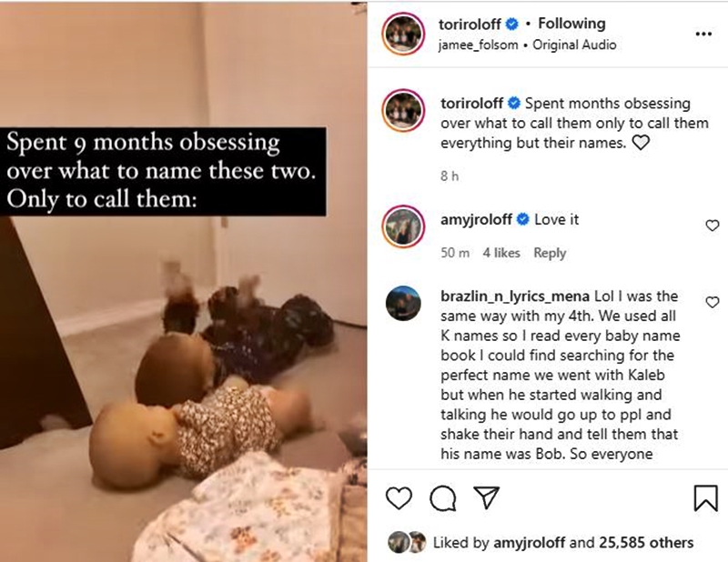Click toriroloff's avatar beside the caption

pos(403,110)
